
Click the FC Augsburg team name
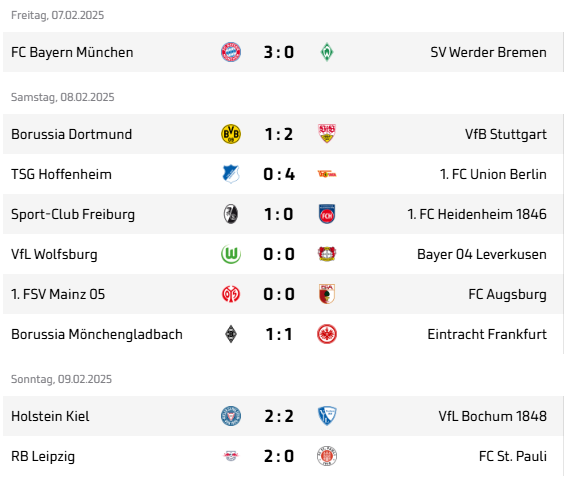point(507,295)
